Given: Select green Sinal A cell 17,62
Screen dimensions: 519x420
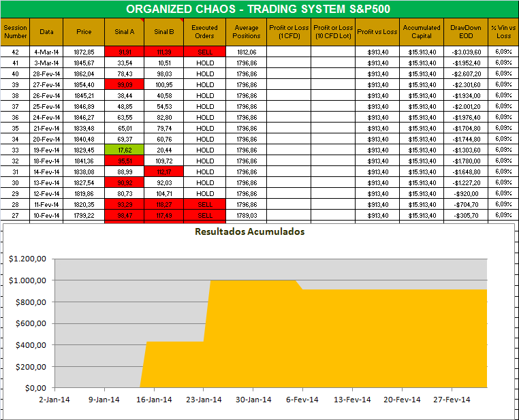Looking at the screenshot, I should 125,150.
